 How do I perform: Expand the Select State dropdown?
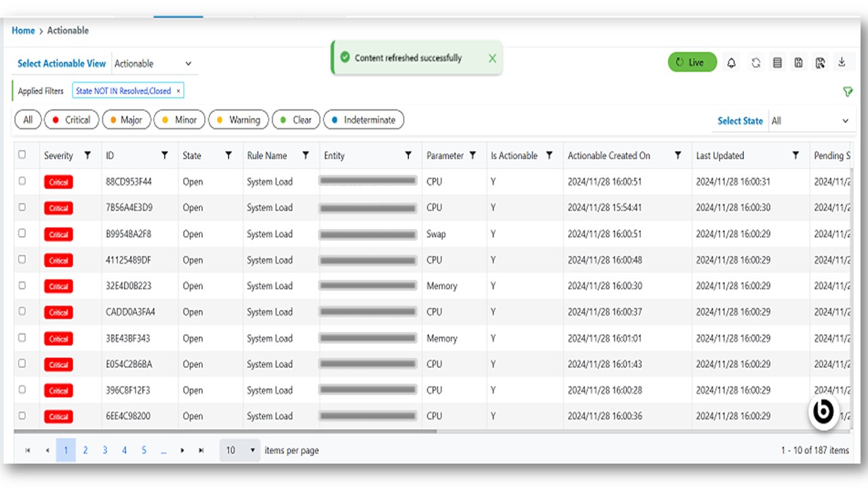(x=810, y=121)
